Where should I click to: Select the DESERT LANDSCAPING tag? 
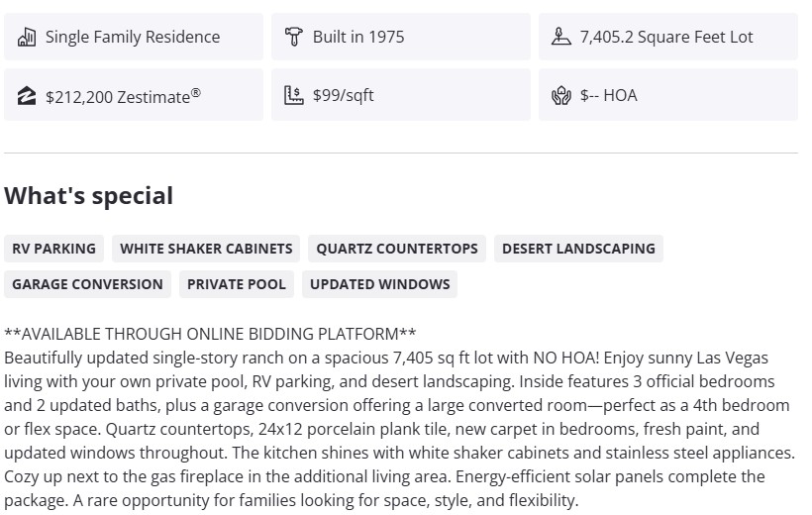[x=578, y=249]
